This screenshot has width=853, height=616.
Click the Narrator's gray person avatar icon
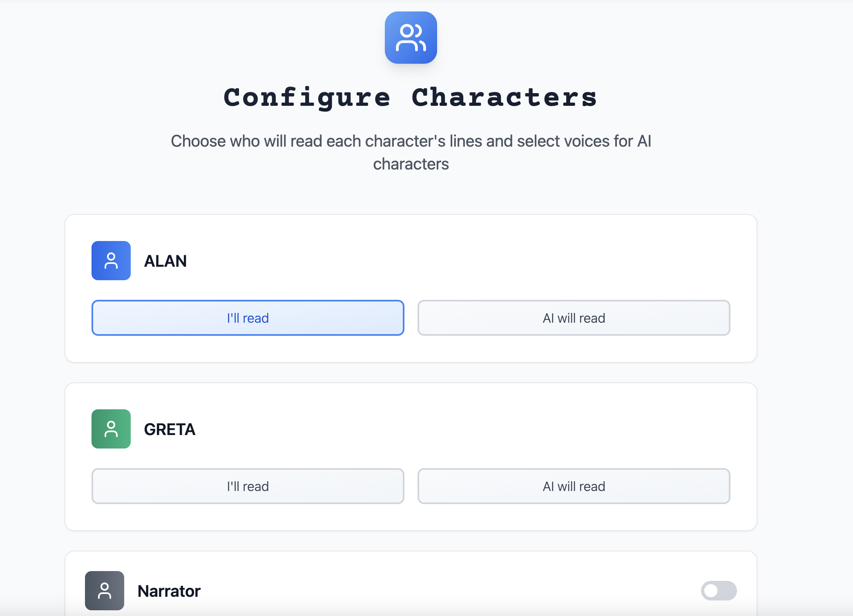pyautogui.click(x=105, y=590)
